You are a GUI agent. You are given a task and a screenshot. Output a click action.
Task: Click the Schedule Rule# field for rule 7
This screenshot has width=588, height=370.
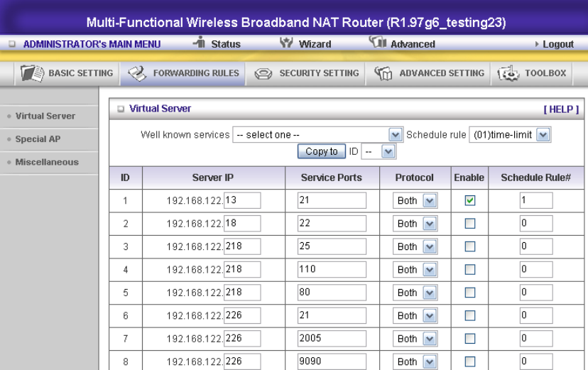click(536, 339)
